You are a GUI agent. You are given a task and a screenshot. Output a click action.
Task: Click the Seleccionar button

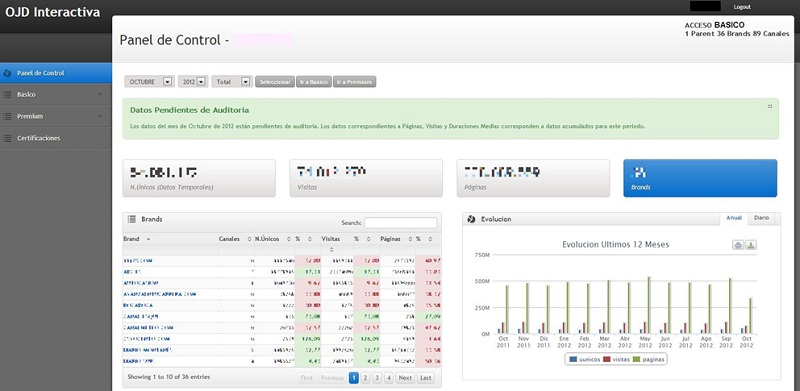tap(275, 82)
